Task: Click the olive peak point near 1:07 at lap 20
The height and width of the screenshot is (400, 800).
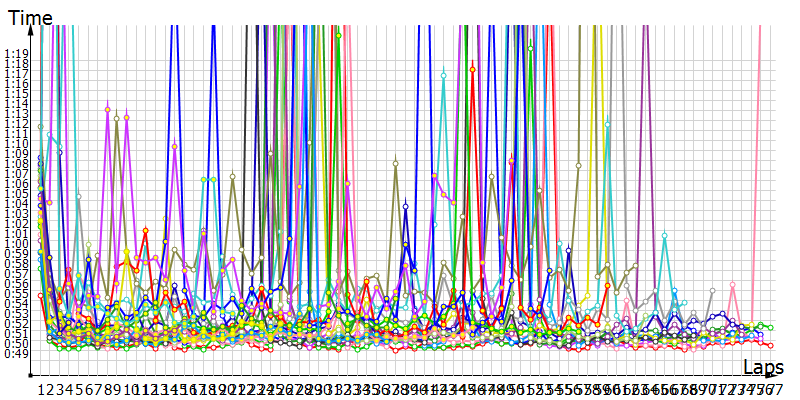Action: pyautogui.click(x=232, y=177)
